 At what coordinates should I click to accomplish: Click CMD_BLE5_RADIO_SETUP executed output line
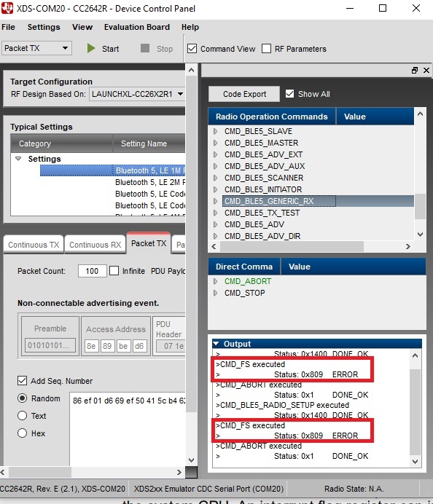282,405
